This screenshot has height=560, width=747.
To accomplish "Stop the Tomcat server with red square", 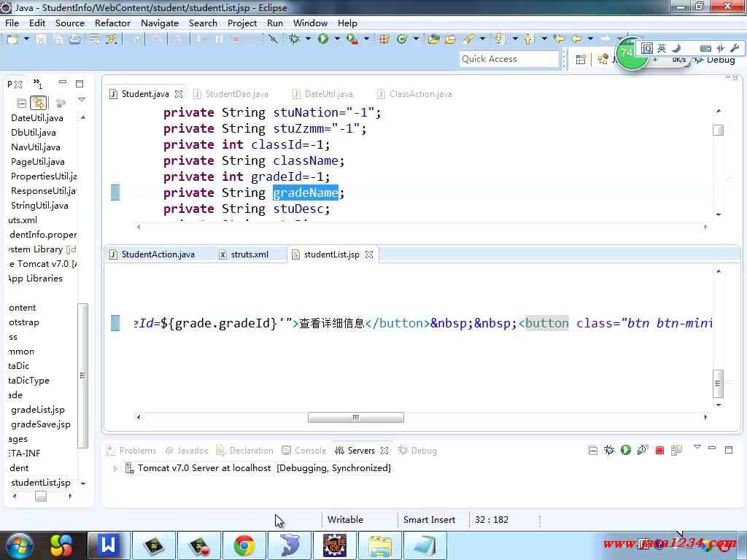I will pyautogui.click(x=659, y=450).
